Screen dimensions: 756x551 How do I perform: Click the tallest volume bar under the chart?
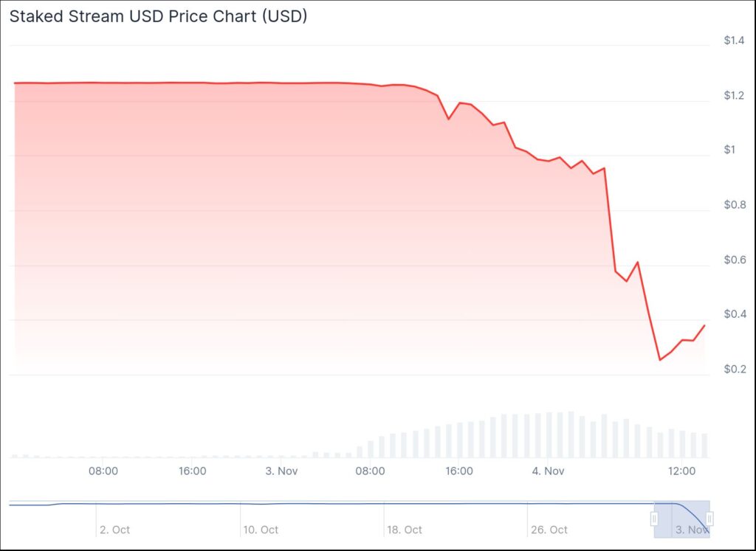571,434
